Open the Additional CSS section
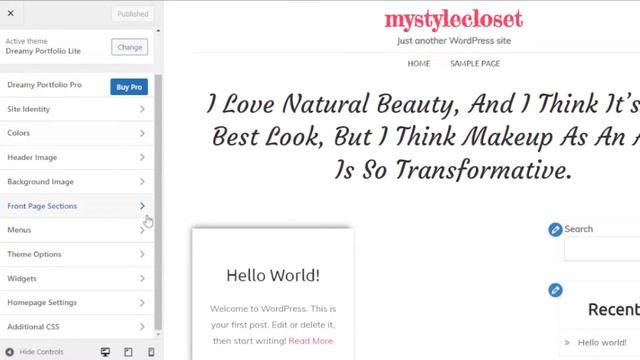Viewport: 640px width, 360px height. coord(77,327)
